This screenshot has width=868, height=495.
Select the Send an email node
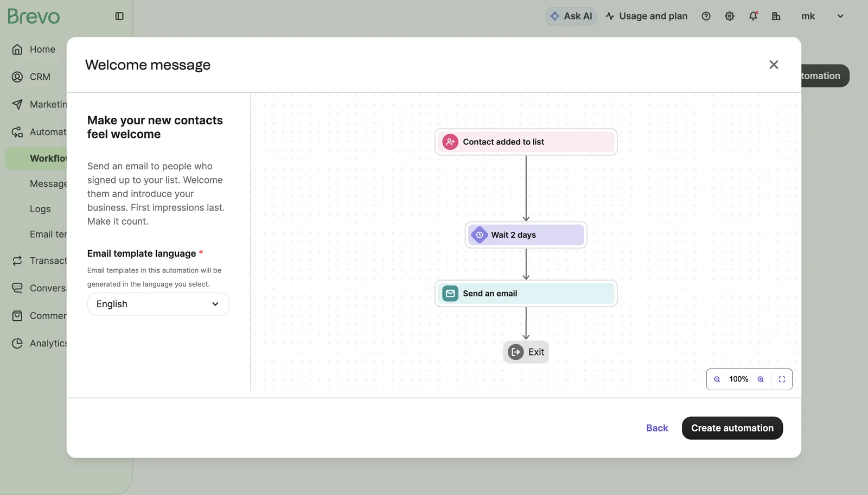[x=526, y=294]
